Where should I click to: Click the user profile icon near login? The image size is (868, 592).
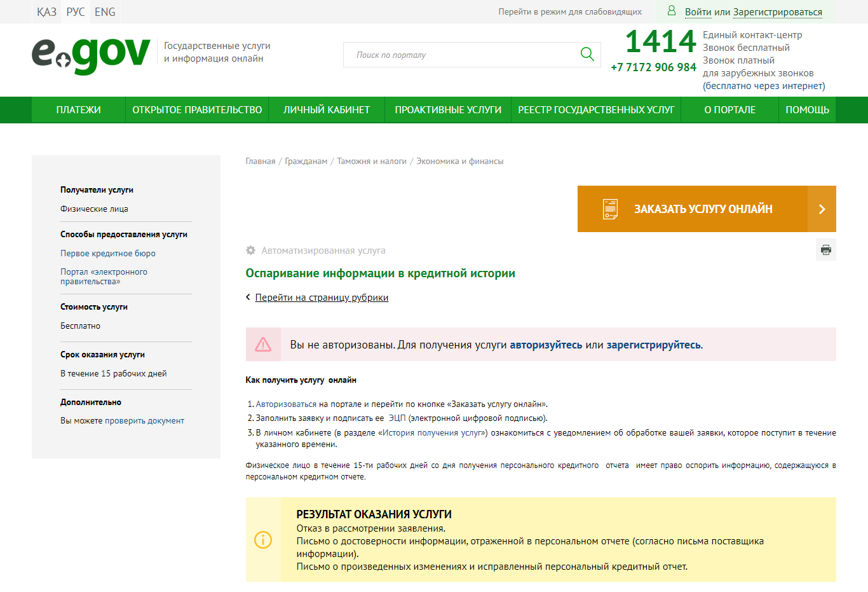[x=672, y=11]
